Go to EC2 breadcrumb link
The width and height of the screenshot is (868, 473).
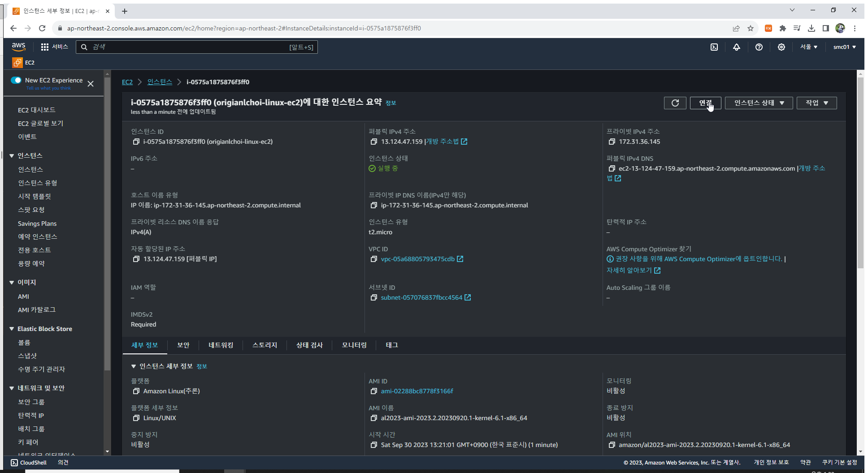(127, 82)
